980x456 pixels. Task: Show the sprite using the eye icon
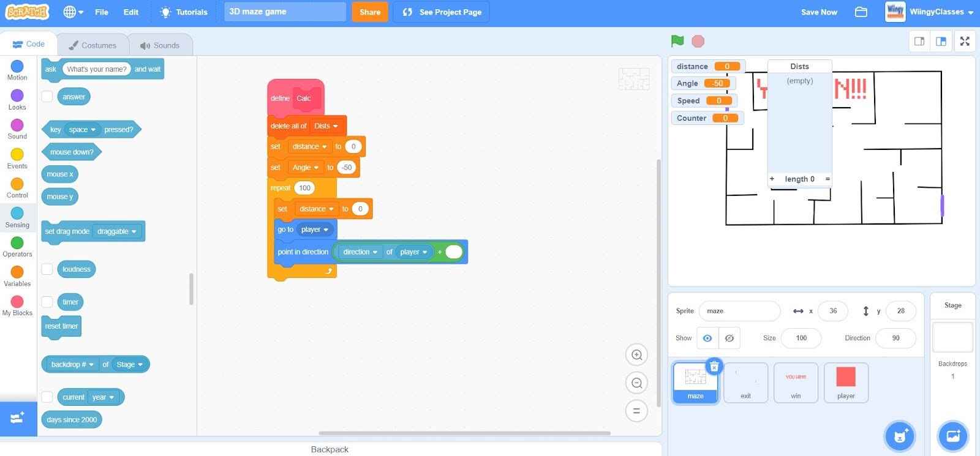[707, 338]
